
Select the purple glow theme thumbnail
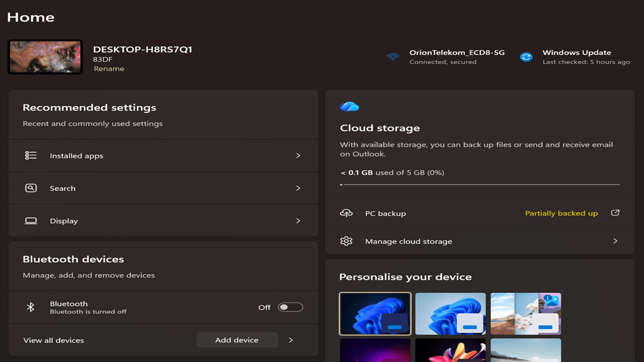click(375, 350)
